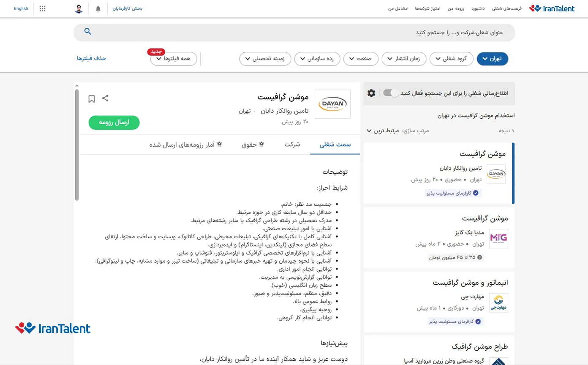Click the search magnifier icon
Viewport: 588px width, 365px height.
tap(87, 31)
